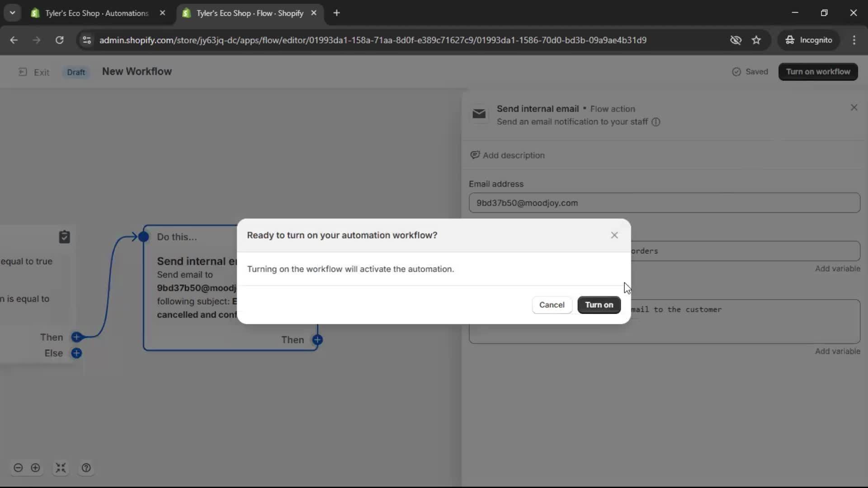
Task: Click the Email address input field
Action: (x=664, y=203)
